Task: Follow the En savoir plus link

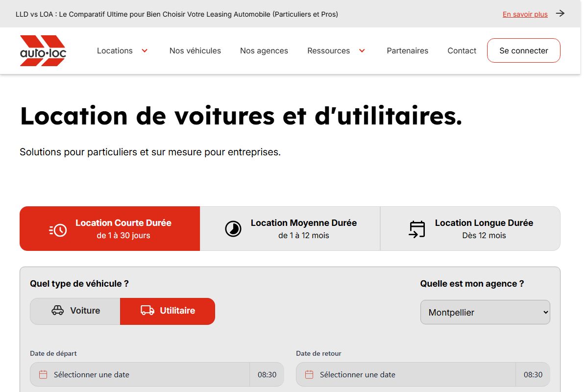Action: point(525,14)
